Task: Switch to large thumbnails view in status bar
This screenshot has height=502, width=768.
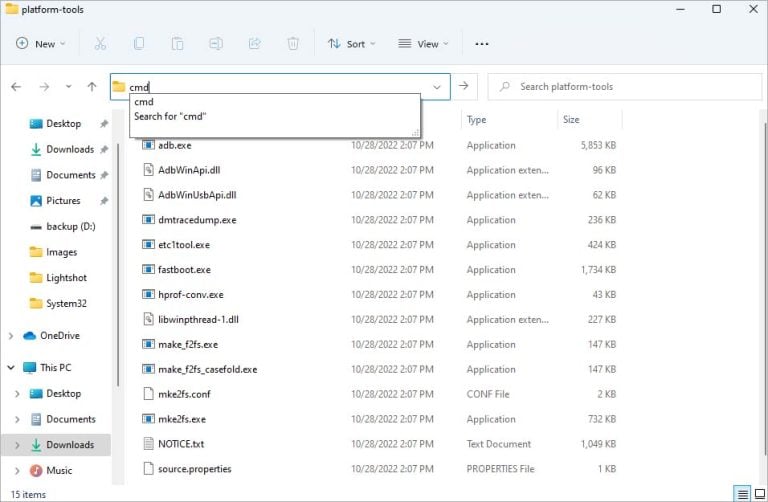Action: pyautogui.click(x=758, y=494)
